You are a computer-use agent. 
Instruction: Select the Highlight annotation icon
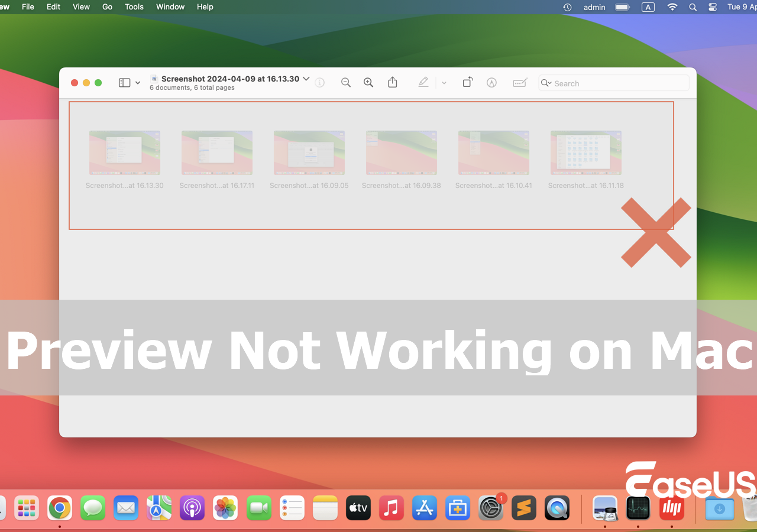coord(491,82)
